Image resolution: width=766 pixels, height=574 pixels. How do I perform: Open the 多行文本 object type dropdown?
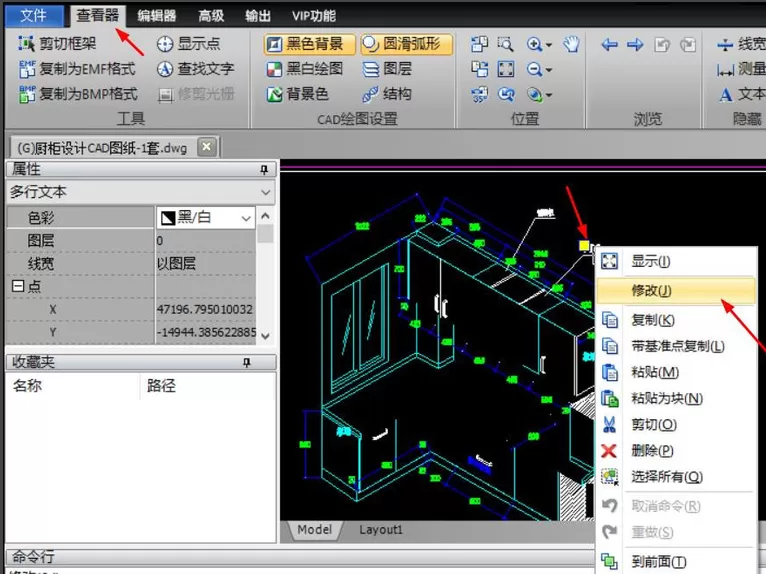coord(141,192)
